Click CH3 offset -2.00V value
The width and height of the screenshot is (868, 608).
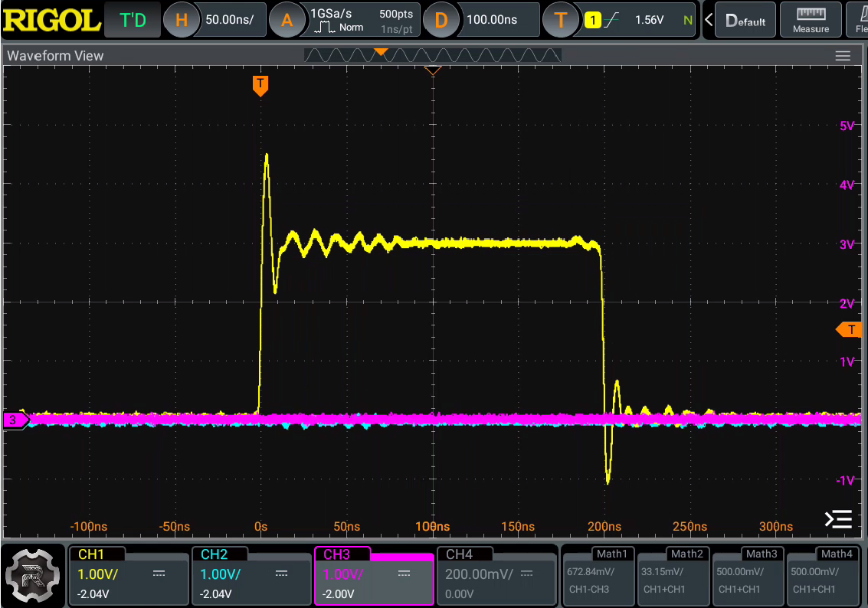point(338,594)
